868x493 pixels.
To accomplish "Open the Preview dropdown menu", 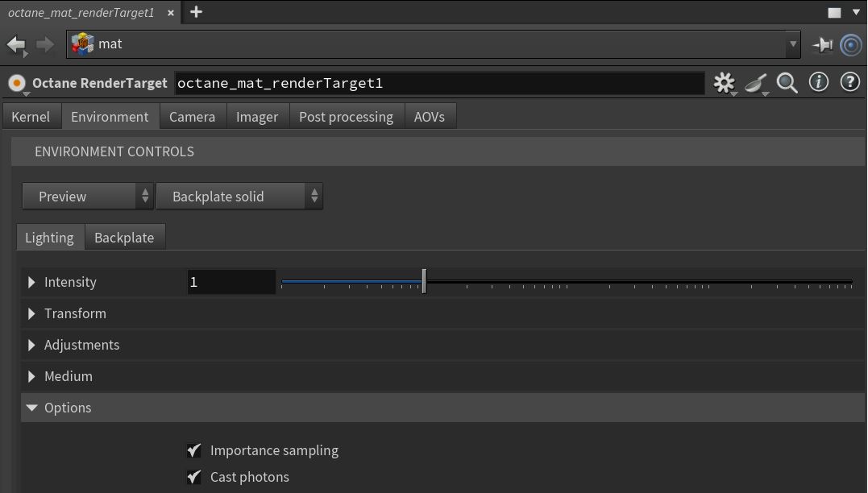I will coord(87,197).
